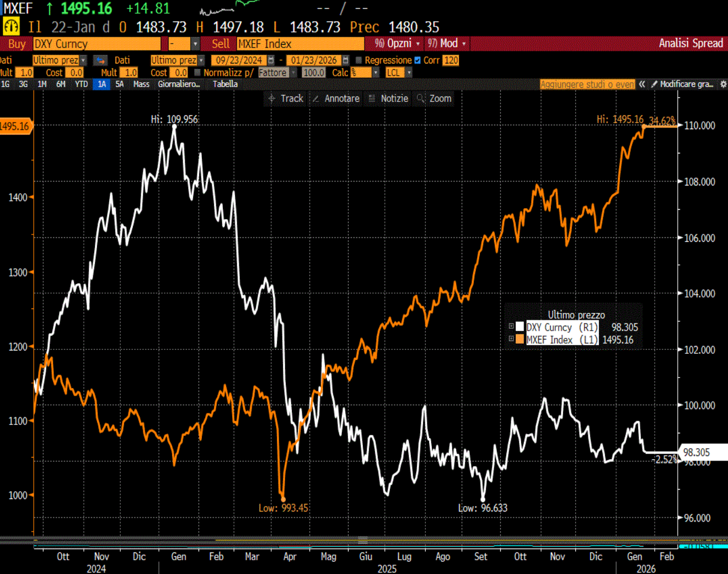Activate the Zoom magnifier tool

435,98
